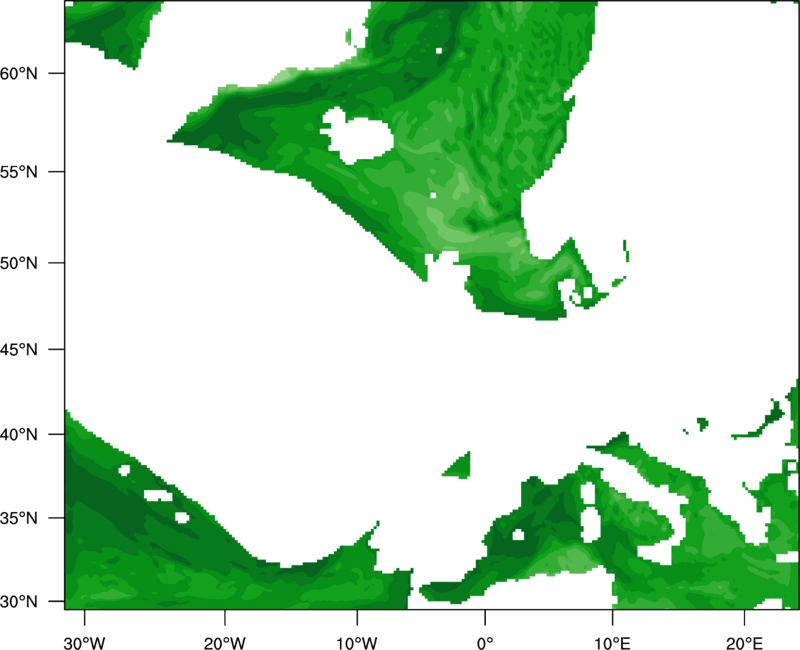This screenshot has height=650, width=800.
Task: Click the 40°N latitude label
Action: tap(19, 434)
